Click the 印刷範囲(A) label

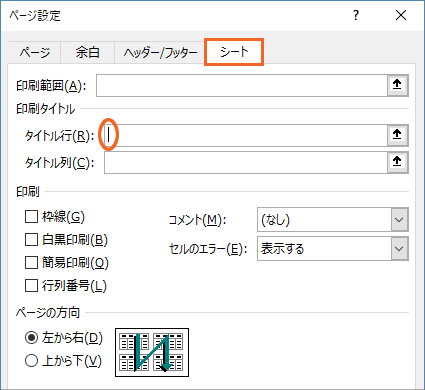coord(51,86)
